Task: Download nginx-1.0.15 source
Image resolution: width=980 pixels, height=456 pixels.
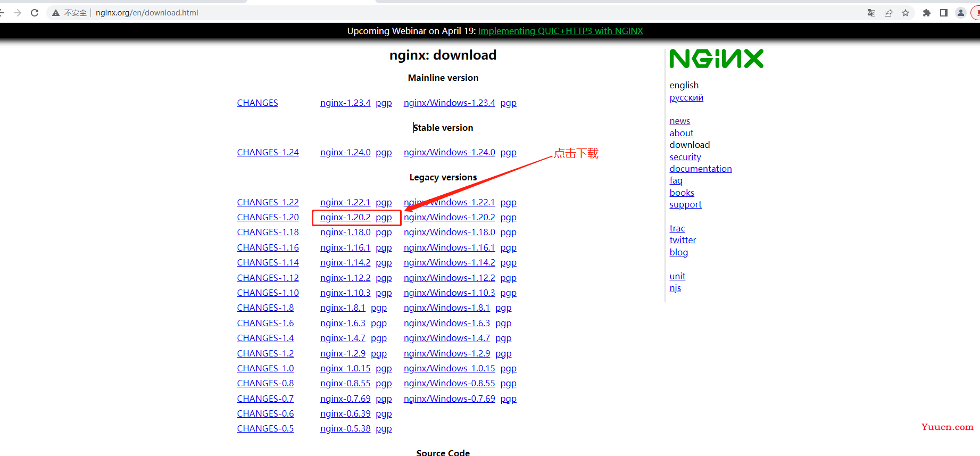Action: (x=345, y=368)
